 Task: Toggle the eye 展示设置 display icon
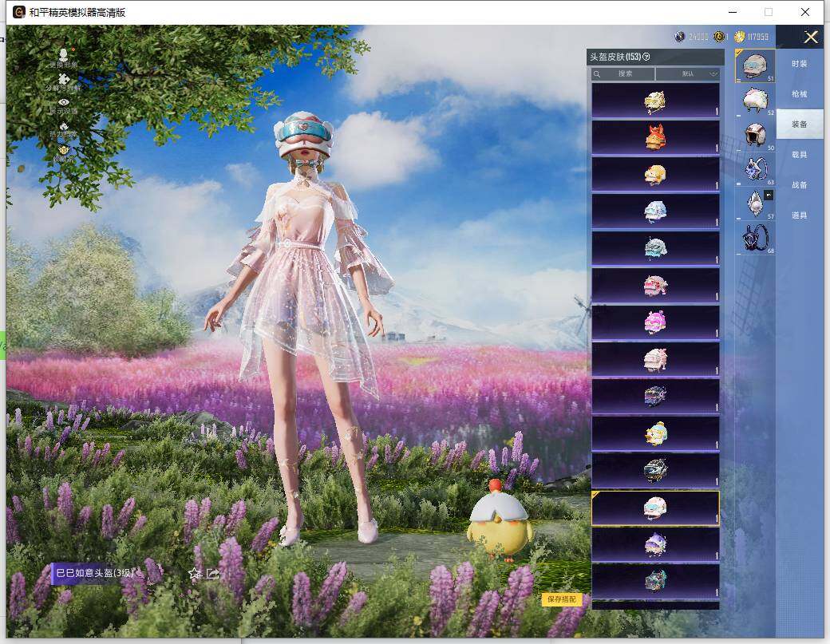pos(64,103)
